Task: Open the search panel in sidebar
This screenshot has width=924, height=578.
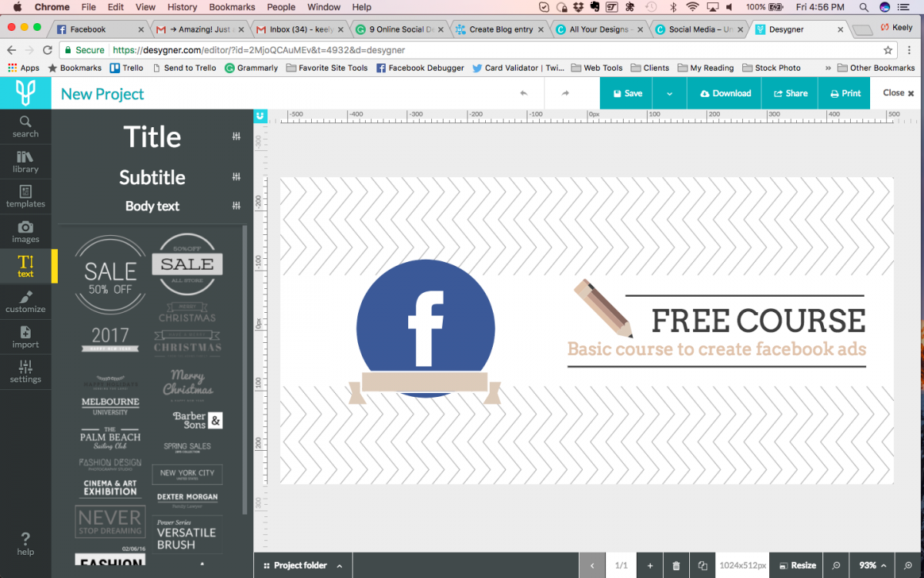Action: (x=25, y=126)
